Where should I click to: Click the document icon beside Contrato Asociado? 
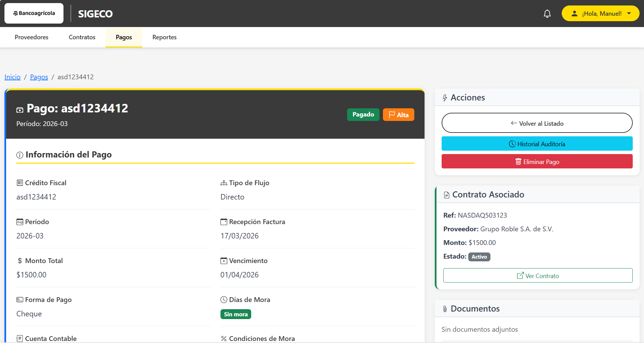pos(447,195)
